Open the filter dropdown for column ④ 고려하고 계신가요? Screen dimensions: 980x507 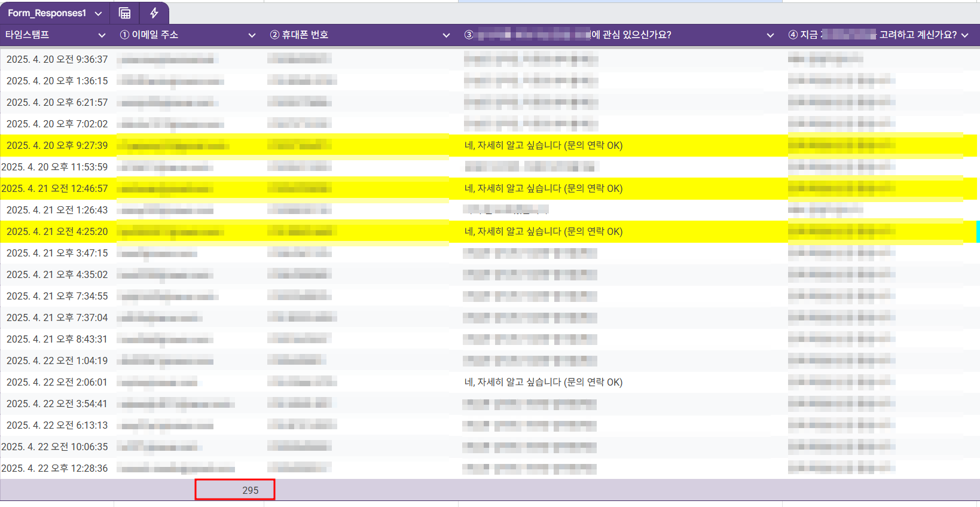pyautogui.click(x=964, y=35)
